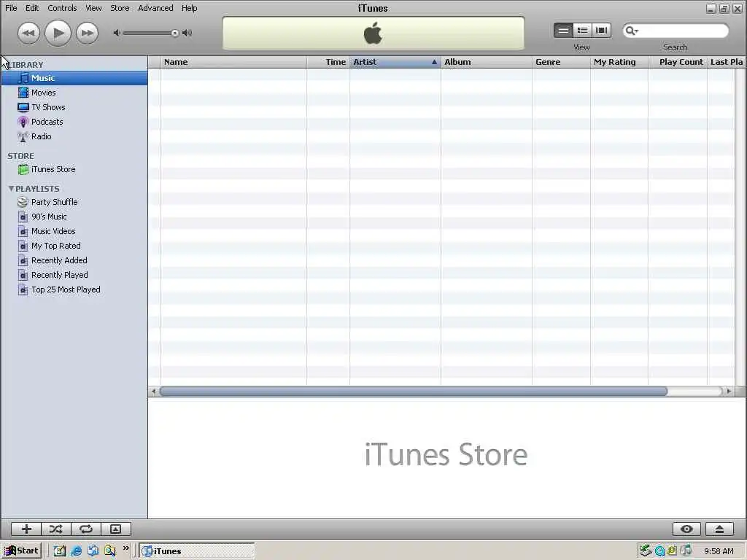Expand the quick launch overflow chevron

click(125, 548)
